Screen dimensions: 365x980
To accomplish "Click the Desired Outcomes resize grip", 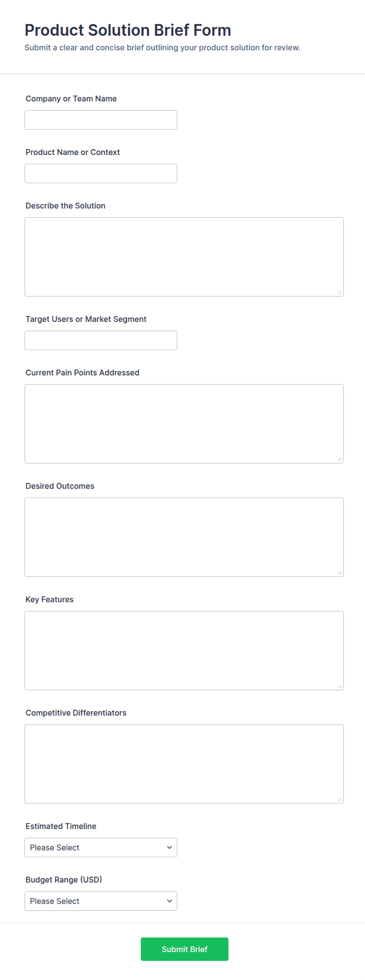I will click(339, 573).
